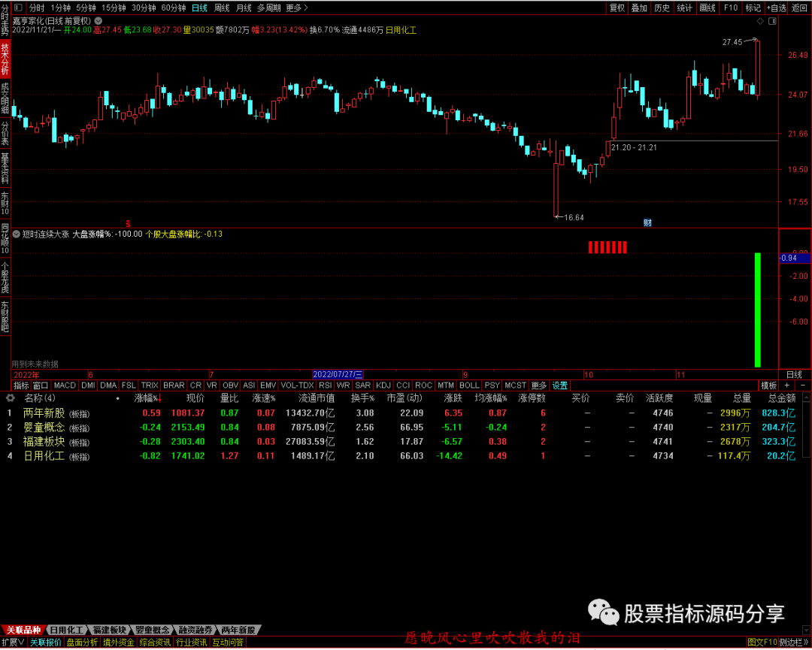Open 个股龙虎 sidebar tab
Screen dimensions: 812x650
pyautogui.click(x=5, y=277)
